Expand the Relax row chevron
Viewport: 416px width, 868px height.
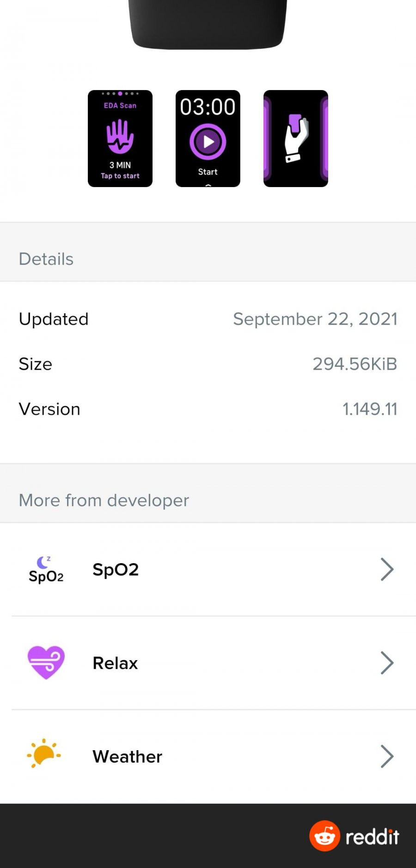[x=387, y=663]
